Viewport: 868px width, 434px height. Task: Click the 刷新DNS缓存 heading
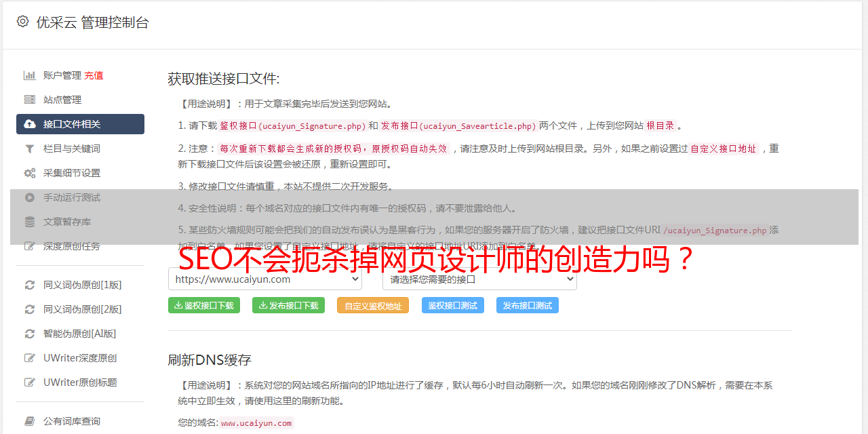coord(210,360)
